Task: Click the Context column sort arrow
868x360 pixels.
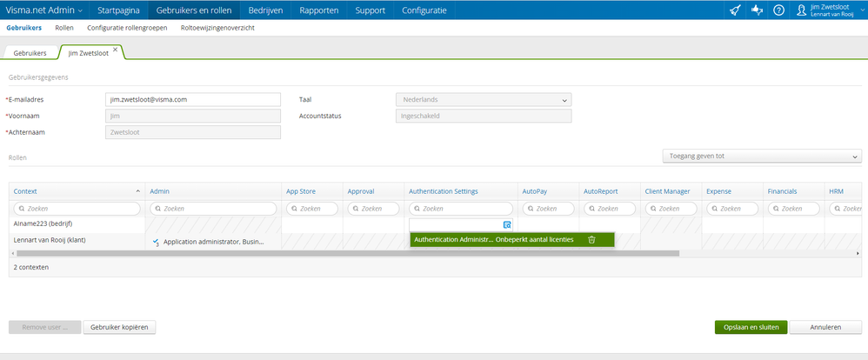Action: [x=137, y=191]
